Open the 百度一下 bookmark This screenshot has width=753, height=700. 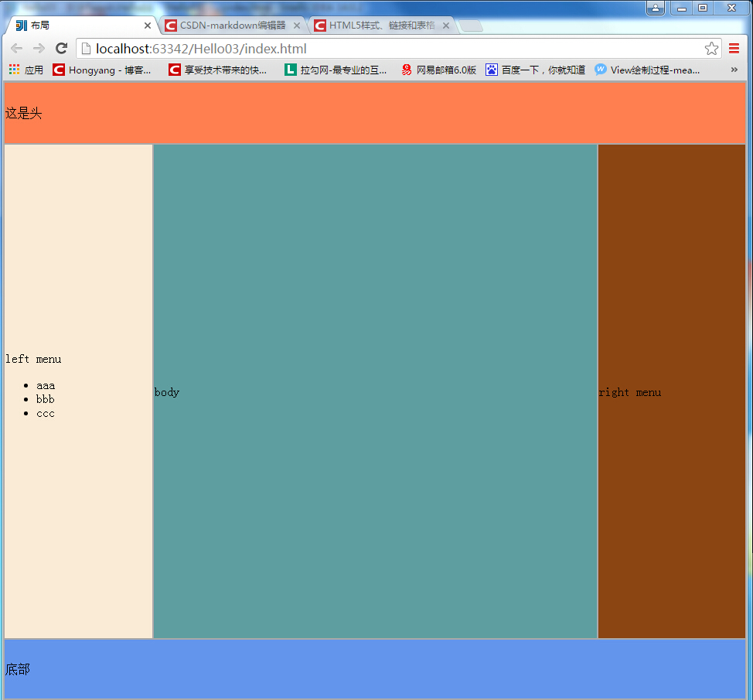click(x=536, y=70)
